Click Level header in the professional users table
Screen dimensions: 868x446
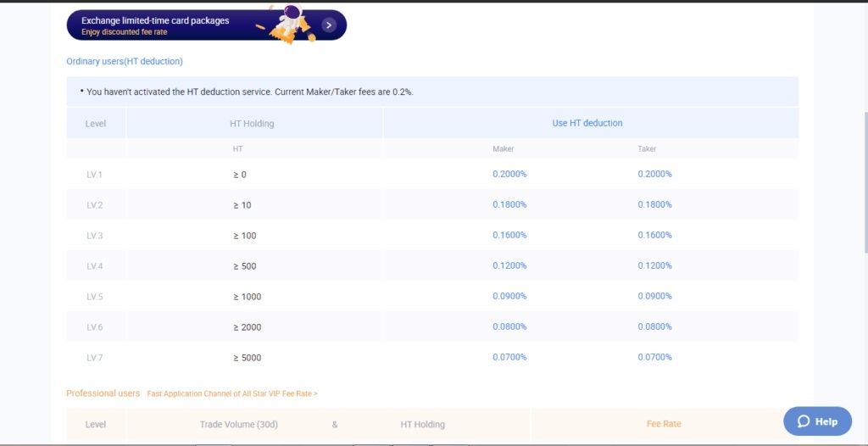(95, 425)
